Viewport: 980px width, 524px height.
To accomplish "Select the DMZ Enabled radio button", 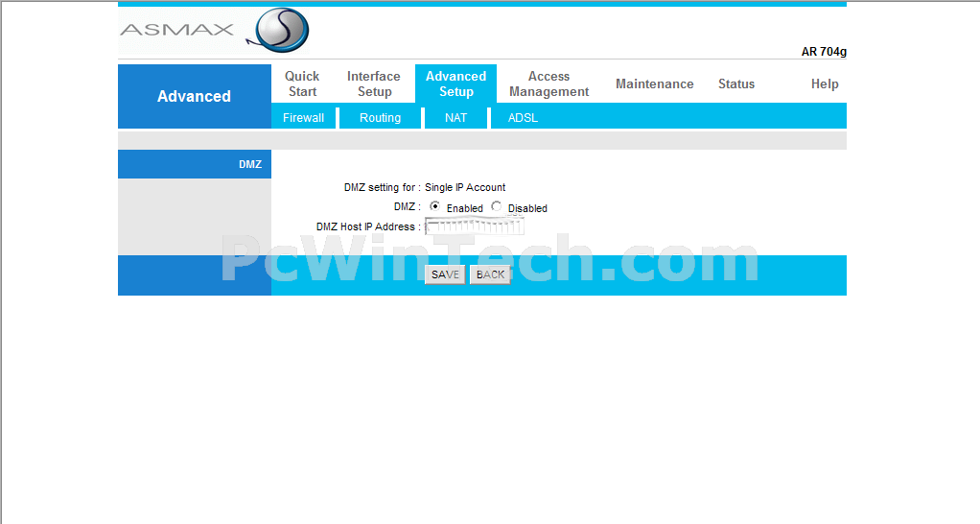I will tap(435, 206).
